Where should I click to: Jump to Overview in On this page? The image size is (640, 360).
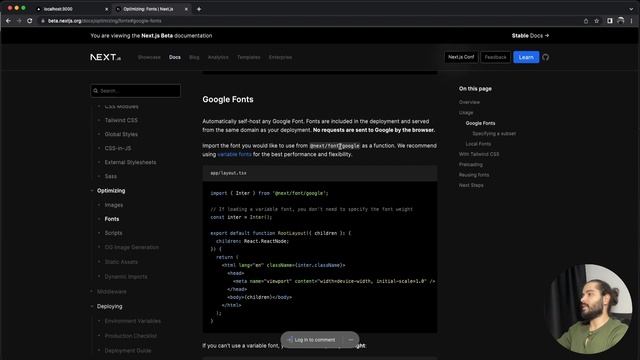point(469,102)
